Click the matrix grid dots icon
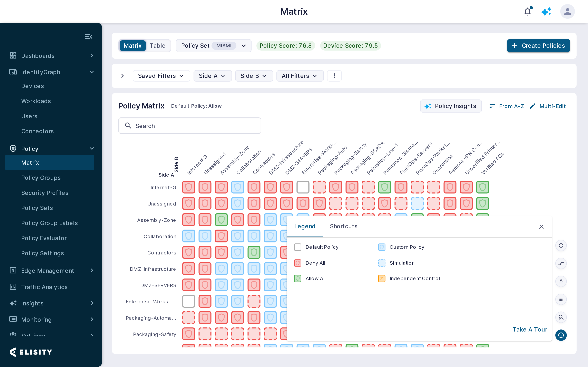The height and width of the screenshot is (367, 588). coord(561,299)
